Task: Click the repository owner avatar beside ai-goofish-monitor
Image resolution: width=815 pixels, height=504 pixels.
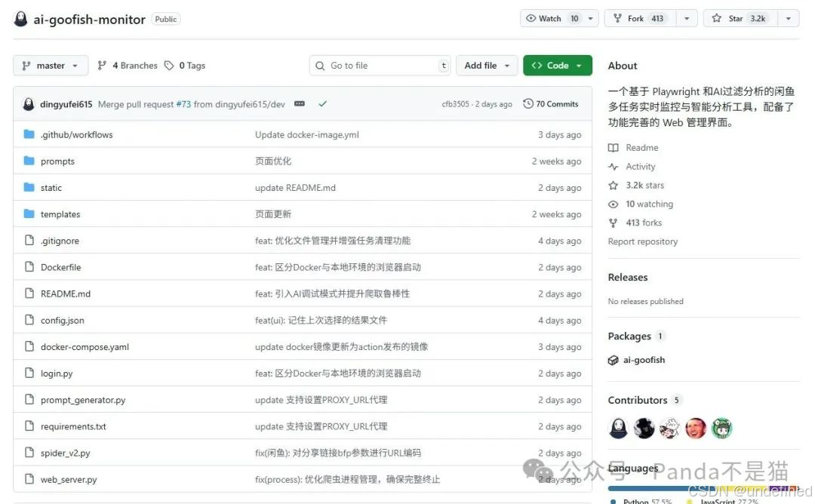Action: (21, 19)
